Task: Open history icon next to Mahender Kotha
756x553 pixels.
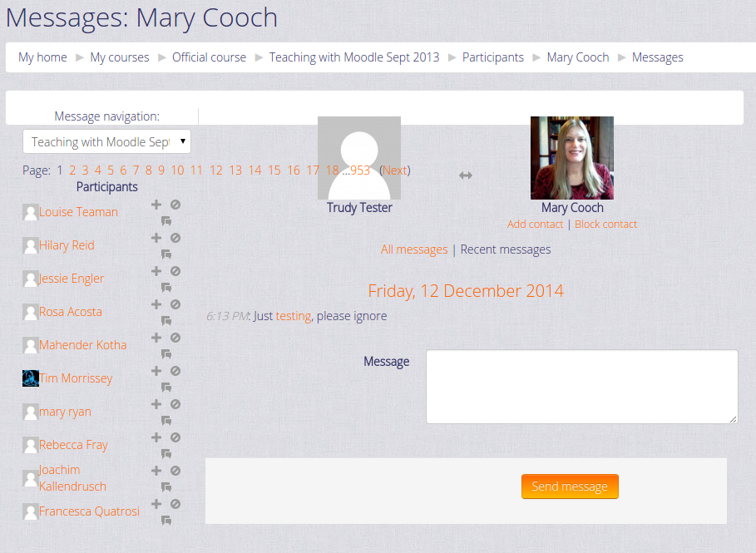Action: 166,354
